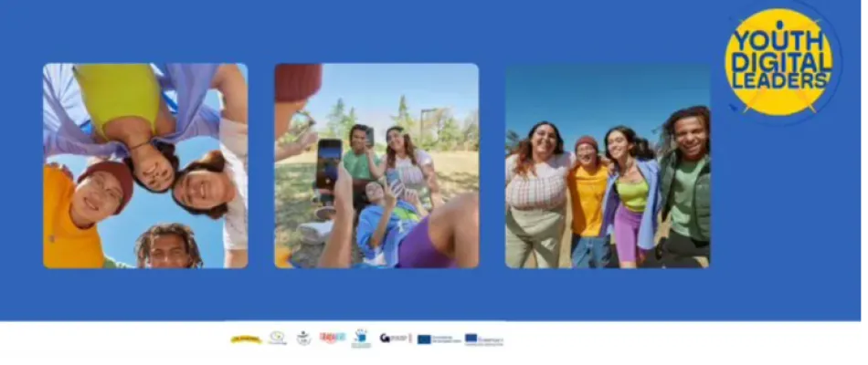Open the right photo of four friends standing
868x365 pixels.
click(x=608, y=165)
